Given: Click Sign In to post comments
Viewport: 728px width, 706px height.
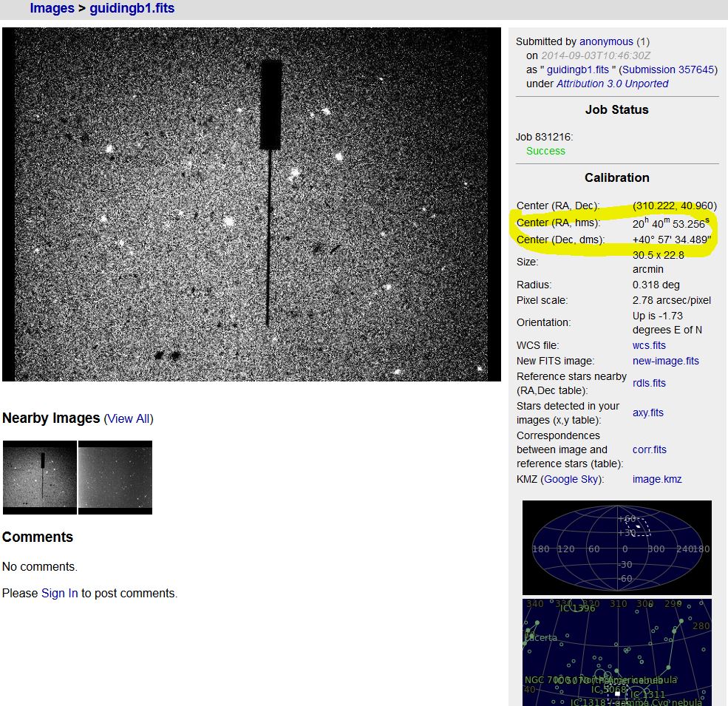Looking at the screenshot, I should pos(59,593).
